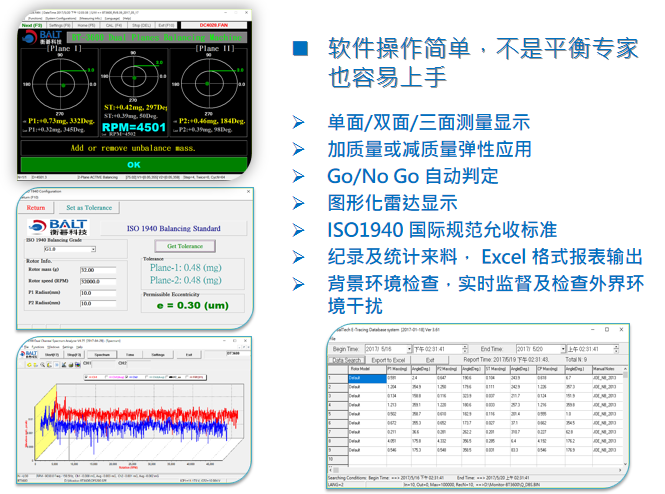The width and height of the screenshot is (665, 494).
Task: Click Next (F3) in balancing machine toolbar
Action: [32, 25]
